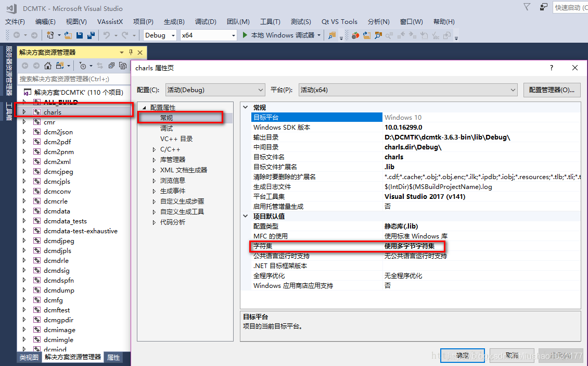Collapse the 项目默认值 section
The height and width of the screenshot is (366, 588).
point(245,216)
